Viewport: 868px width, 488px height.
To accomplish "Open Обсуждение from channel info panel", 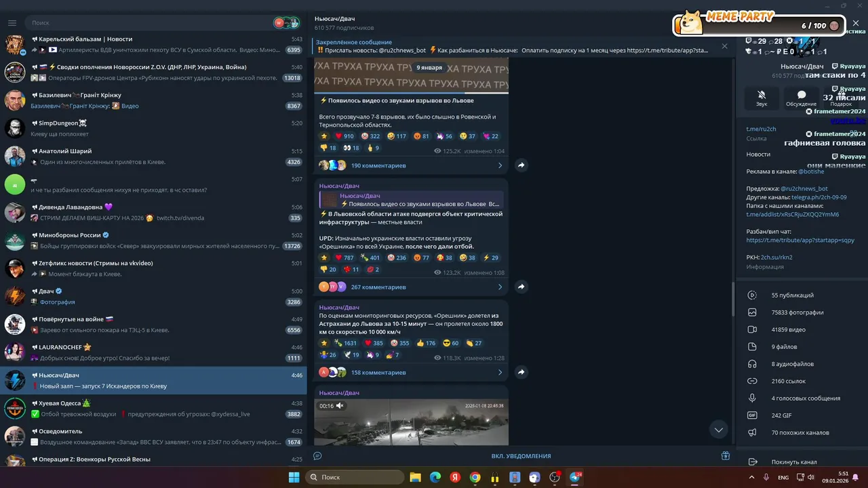I will point(801,98).
